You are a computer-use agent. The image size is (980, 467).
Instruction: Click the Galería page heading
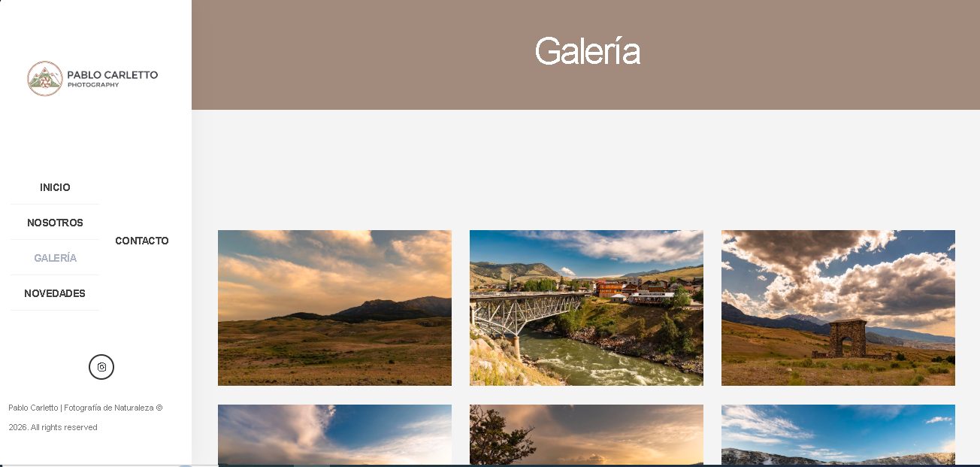pyautogui.click(x=587, y=52)
